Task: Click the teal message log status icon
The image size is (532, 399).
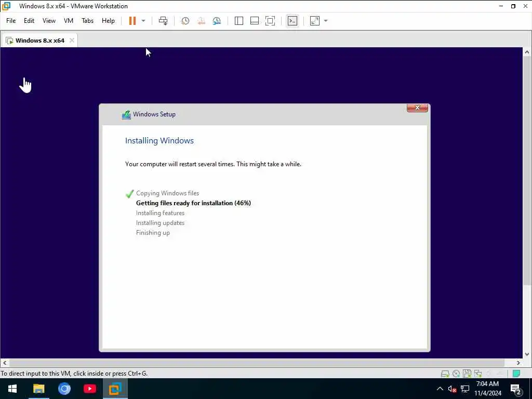Action: coord(516,374)
